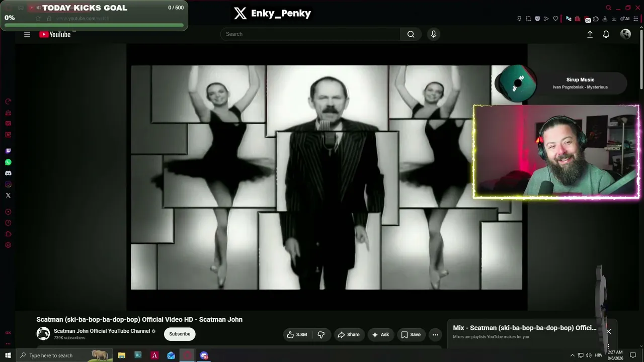Image resolution: width=644 pixels, height=362 pixels.
Task: Open Instagram in the browser sidebar
Action: [8, 184]
